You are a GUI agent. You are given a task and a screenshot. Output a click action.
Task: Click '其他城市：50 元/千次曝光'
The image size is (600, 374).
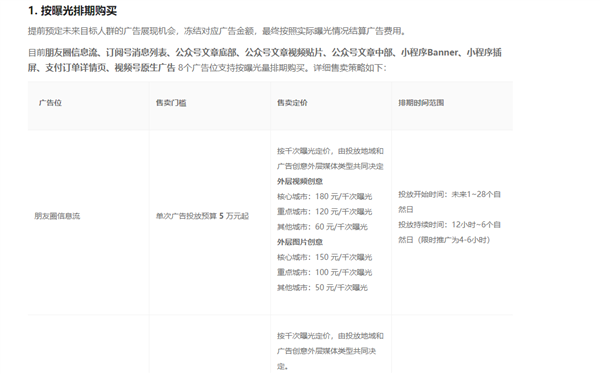click(322, 287)
